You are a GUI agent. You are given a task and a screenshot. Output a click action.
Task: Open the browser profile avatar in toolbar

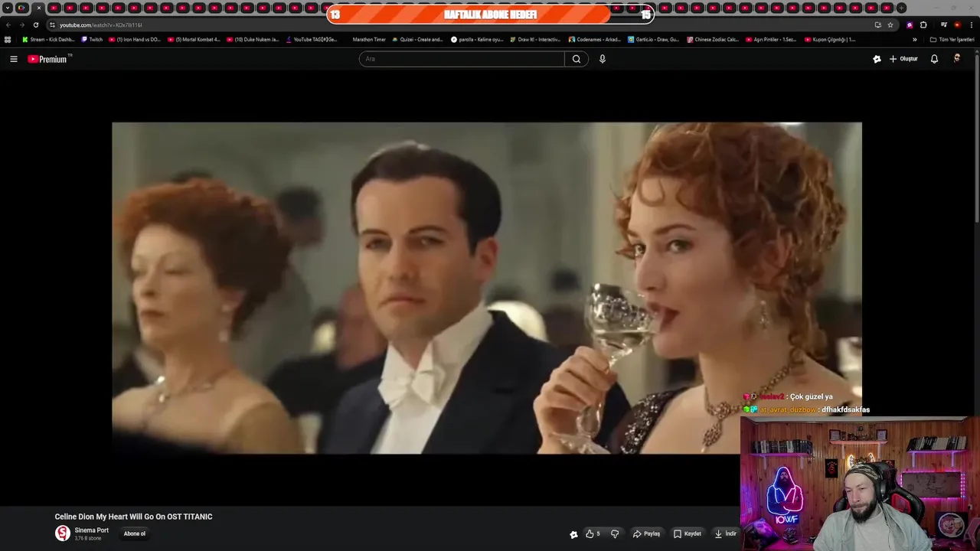957,24
